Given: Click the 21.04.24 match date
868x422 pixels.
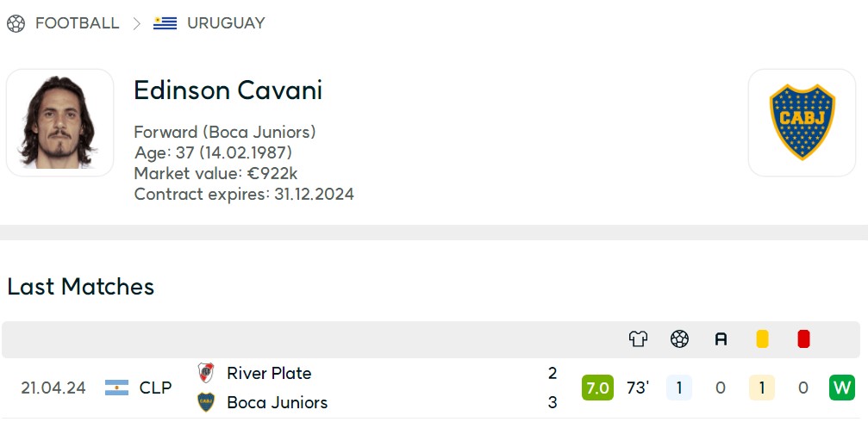Looking at the screenshot, I should click(53, 388).
